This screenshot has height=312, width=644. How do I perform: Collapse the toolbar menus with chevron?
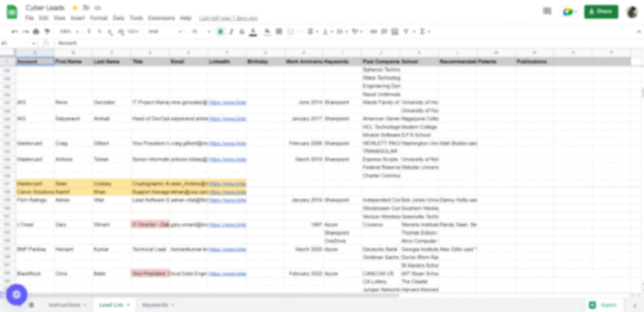pyautogui.click(x=639, y=32)
